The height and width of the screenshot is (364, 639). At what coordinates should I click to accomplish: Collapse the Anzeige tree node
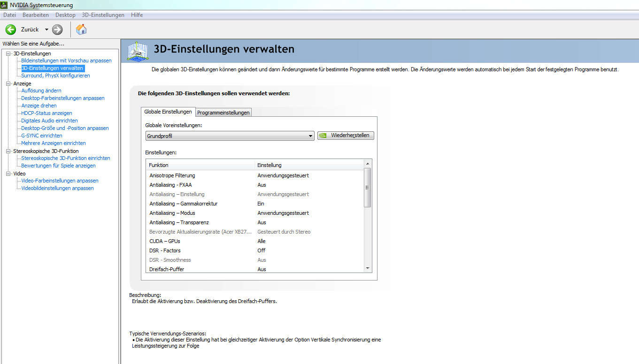point(8,83)
